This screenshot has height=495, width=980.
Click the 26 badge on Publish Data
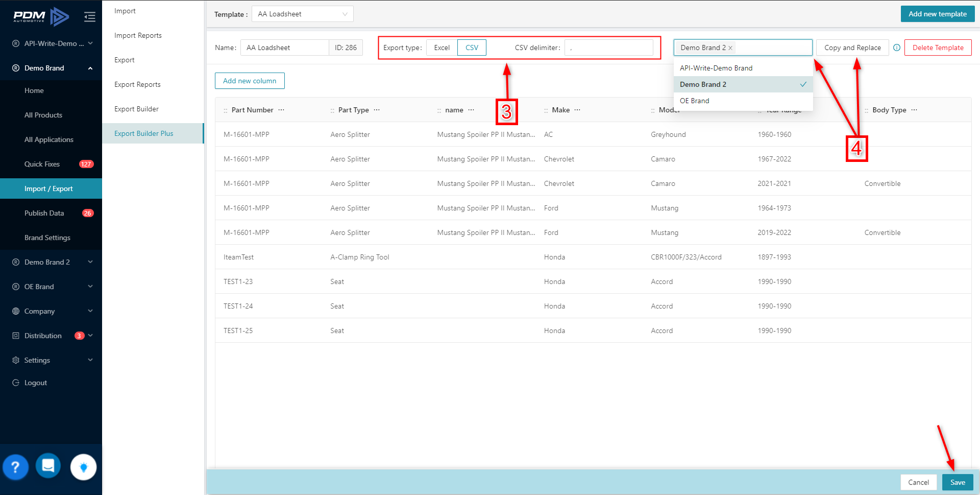tap(88, 213)
